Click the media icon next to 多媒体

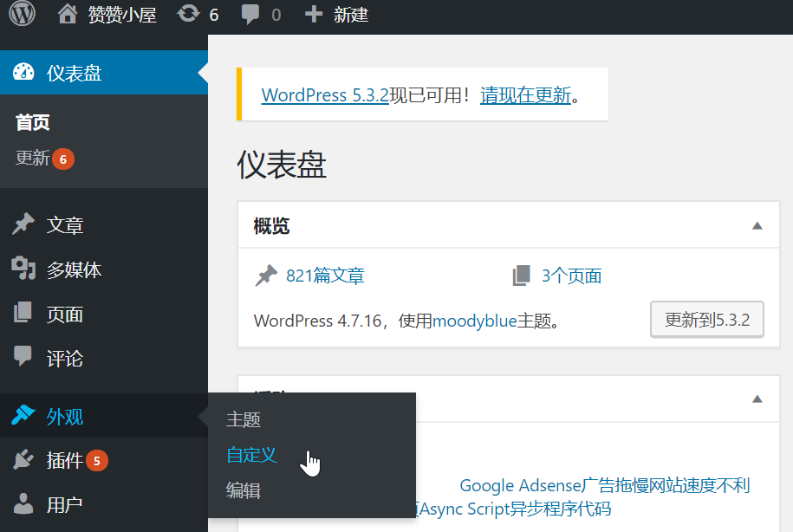23,269
